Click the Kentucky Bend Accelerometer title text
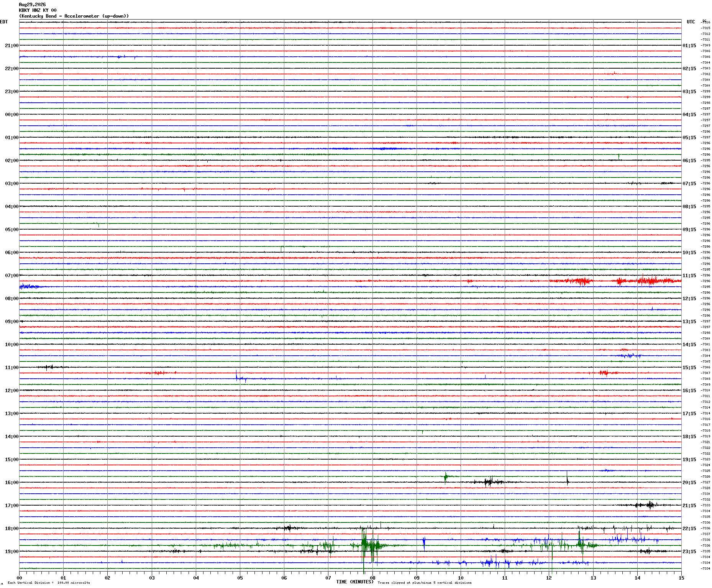Image resolution: width=712 pixels, height=588 pixels. point(74,16)
